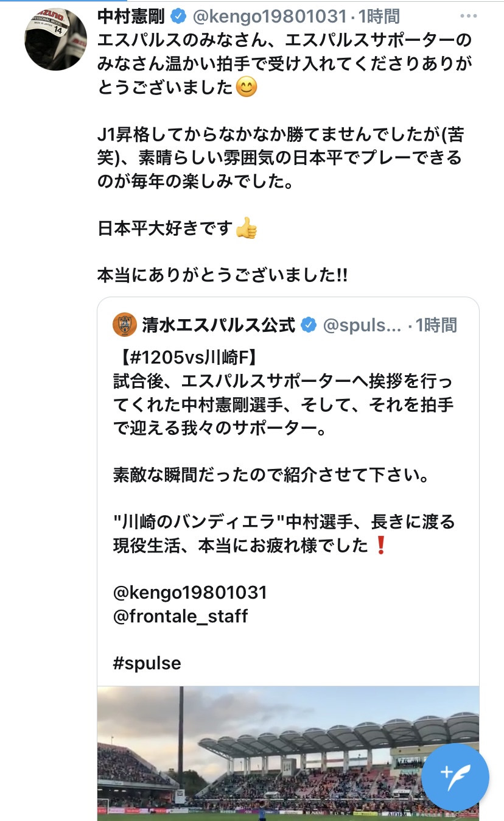Click the main tweet's 1時間 timestamp
504x821 pixels.
coord(379,16)
